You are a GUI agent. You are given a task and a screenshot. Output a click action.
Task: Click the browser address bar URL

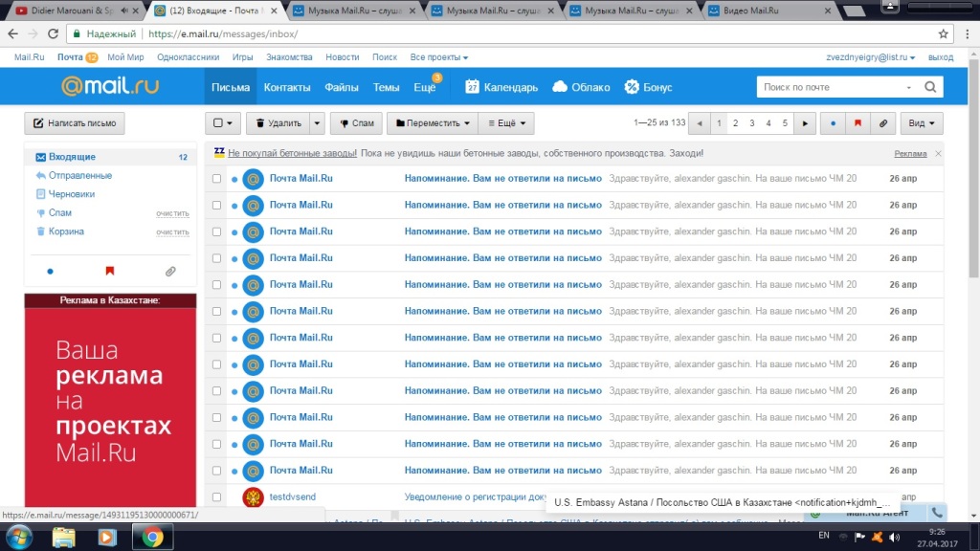point(223,33)
